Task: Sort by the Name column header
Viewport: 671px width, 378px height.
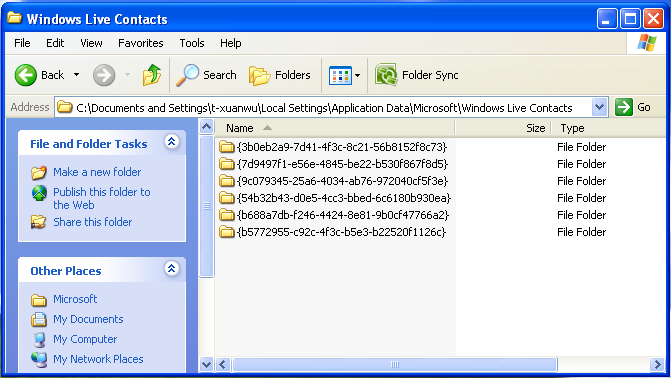Action: pyautogui.click(x=335, y=128)
